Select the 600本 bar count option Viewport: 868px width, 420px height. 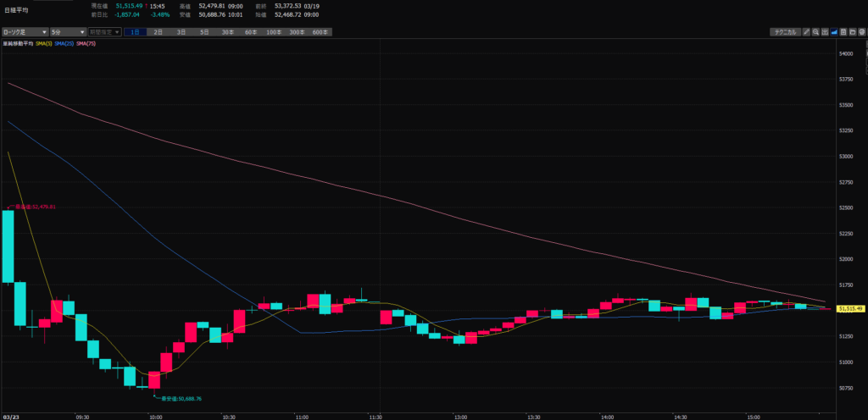[x=320, y=32]
